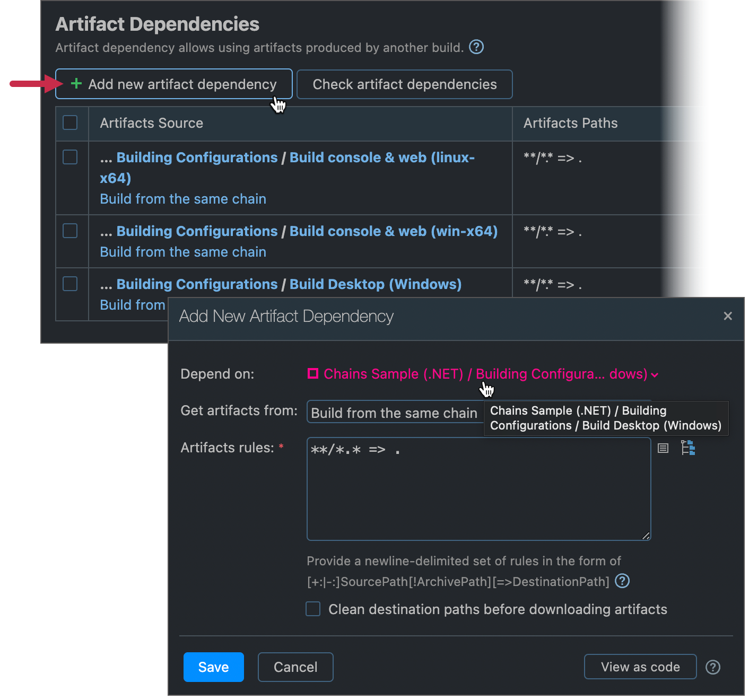749x700 pixels.
Task: Close the Add New Artifact Dependency dialog
Action: (x=727, y=316)
